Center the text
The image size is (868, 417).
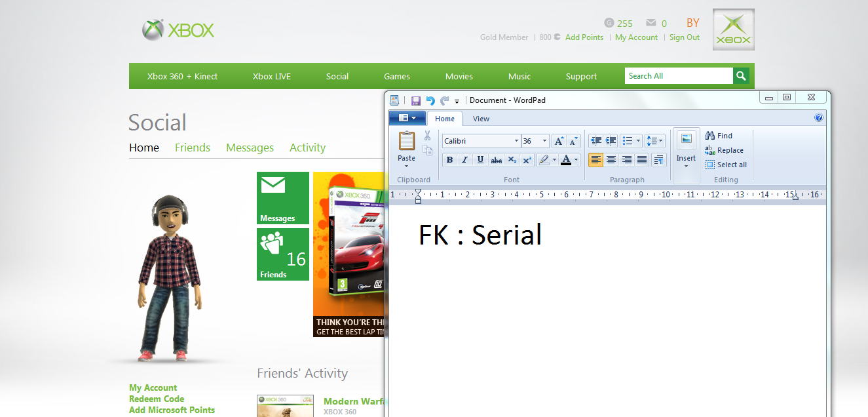click(x=611, y=159)
